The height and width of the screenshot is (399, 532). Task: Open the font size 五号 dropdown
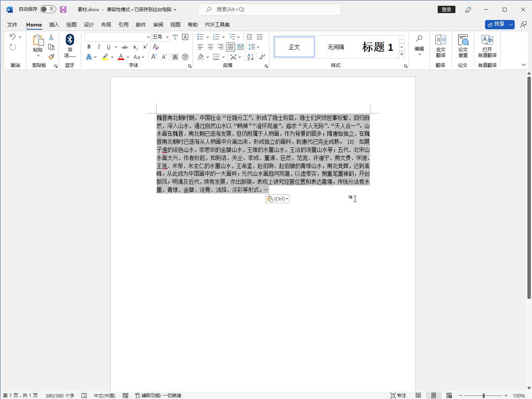click(167, 37)
